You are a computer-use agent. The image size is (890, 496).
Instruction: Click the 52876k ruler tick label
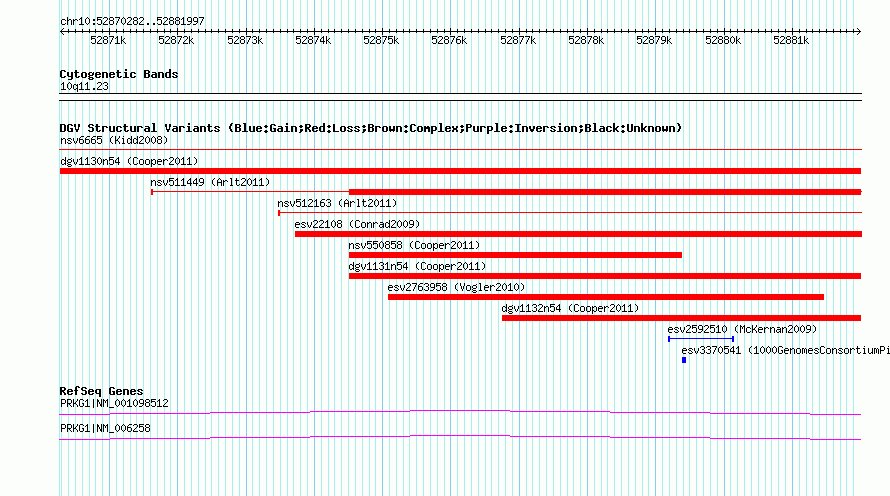449,40
